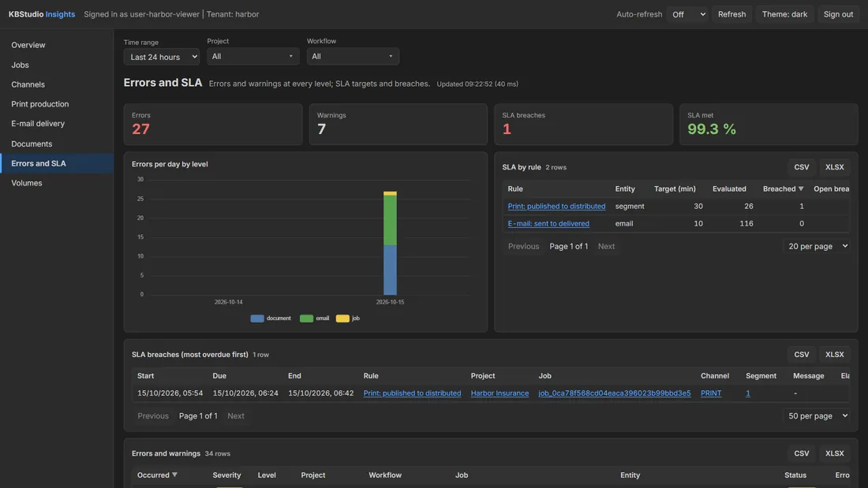Screen dimensions: 868x488
Task: Click the KBStudio Insights logo
Action: 42,14
